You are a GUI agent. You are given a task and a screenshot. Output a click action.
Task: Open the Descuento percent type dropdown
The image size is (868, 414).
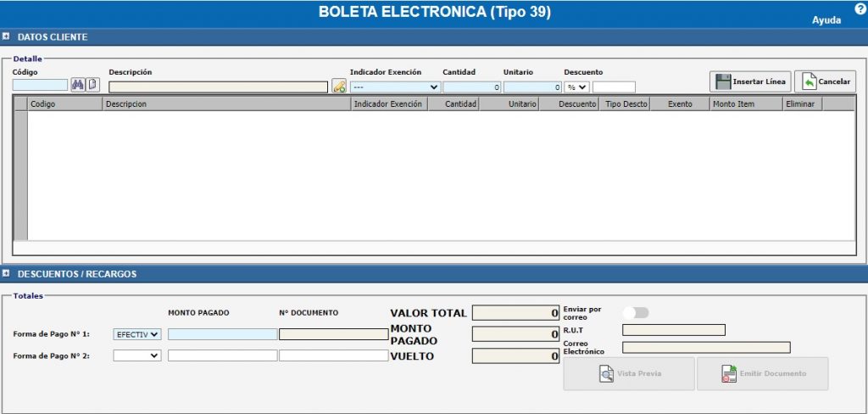pos(577,87)
